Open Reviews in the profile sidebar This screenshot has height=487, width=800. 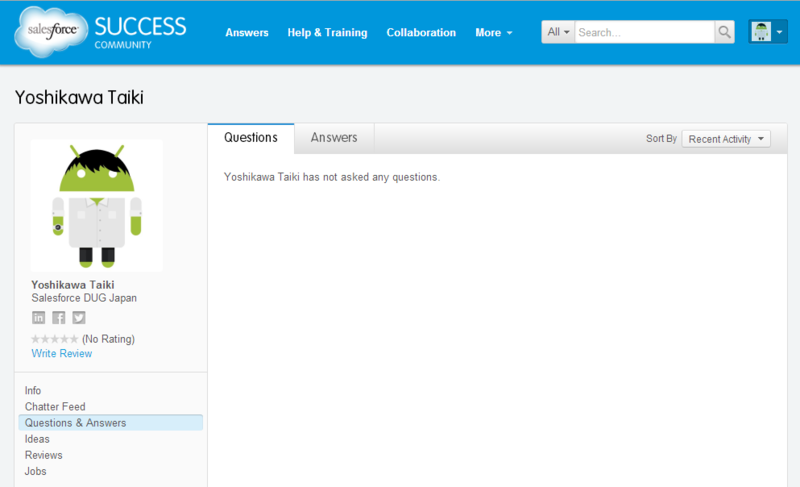43,455
